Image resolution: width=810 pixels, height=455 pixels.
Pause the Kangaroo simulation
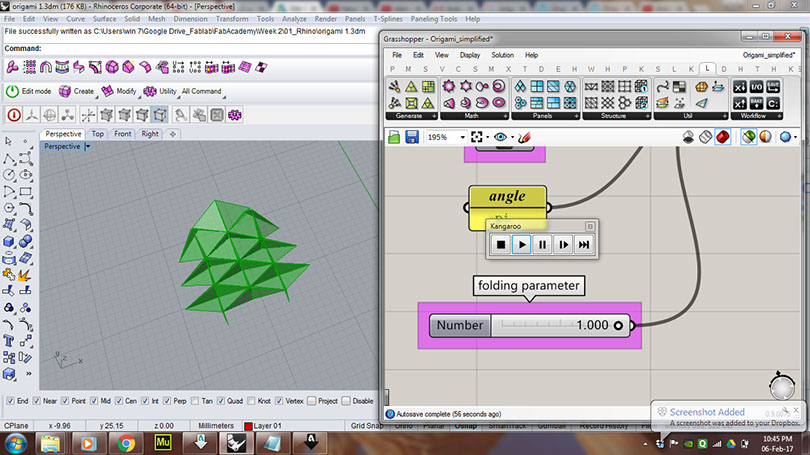click(542, 245)
